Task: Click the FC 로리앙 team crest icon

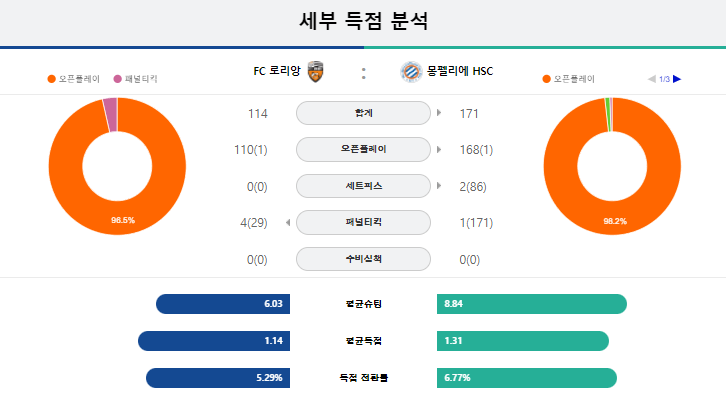Action: [315, 72]
